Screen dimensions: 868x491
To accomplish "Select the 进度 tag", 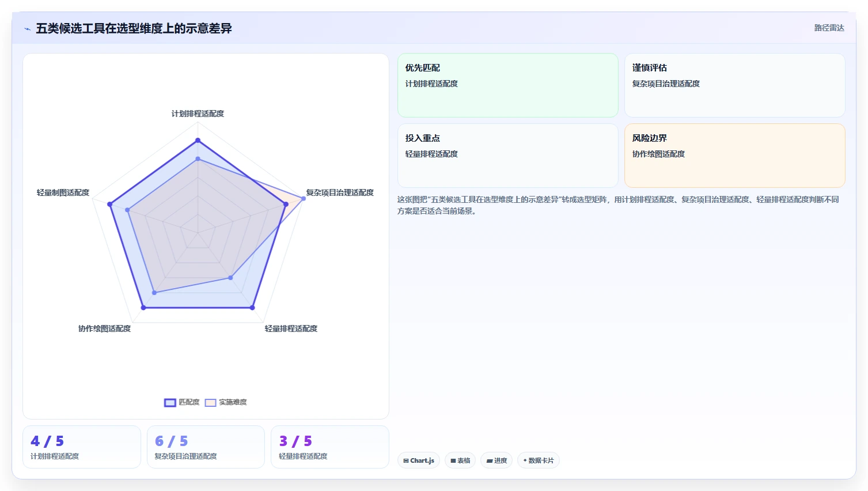I will (496, 460).
